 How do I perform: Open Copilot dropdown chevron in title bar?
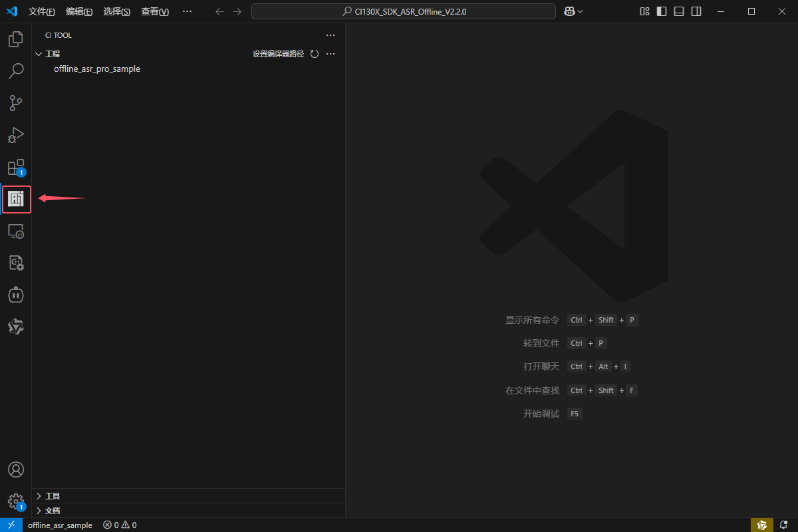[581, 11]
